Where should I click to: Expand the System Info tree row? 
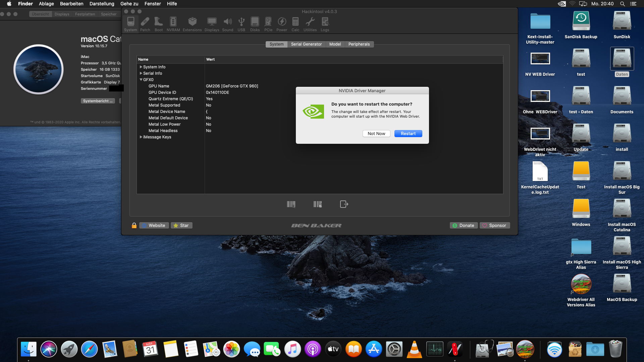point(141,67)
